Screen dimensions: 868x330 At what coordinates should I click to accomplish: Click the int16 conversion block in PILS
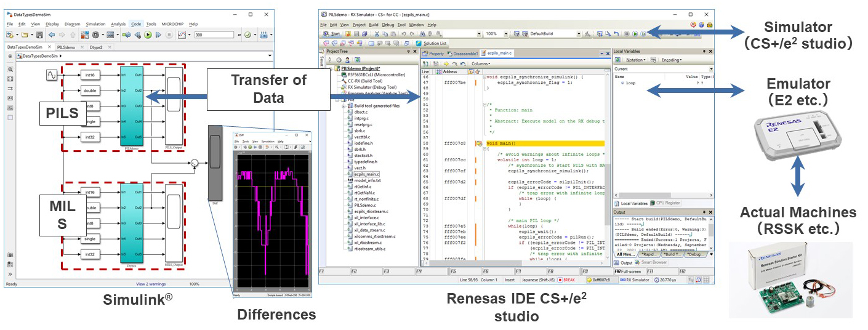(x=91, y=75)
